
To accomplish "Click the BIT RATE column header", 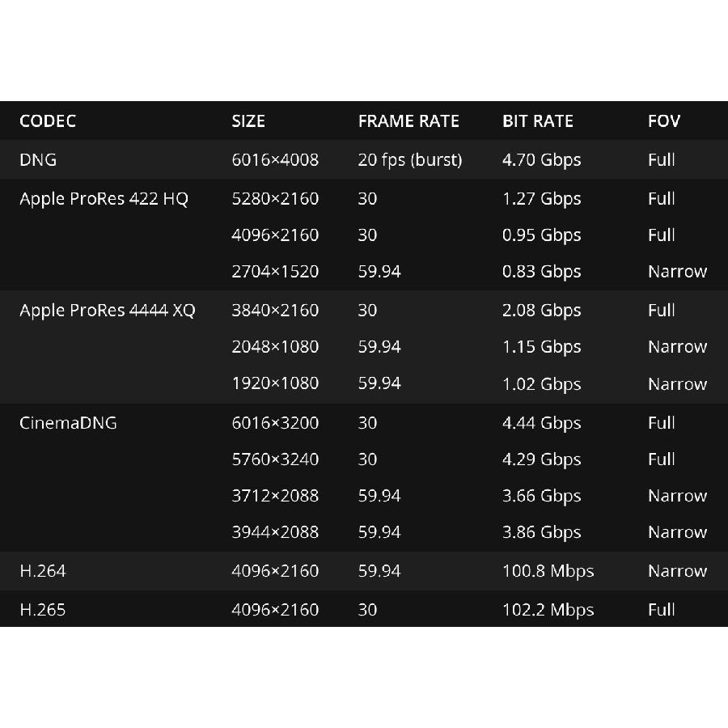I will pos(538,121).
